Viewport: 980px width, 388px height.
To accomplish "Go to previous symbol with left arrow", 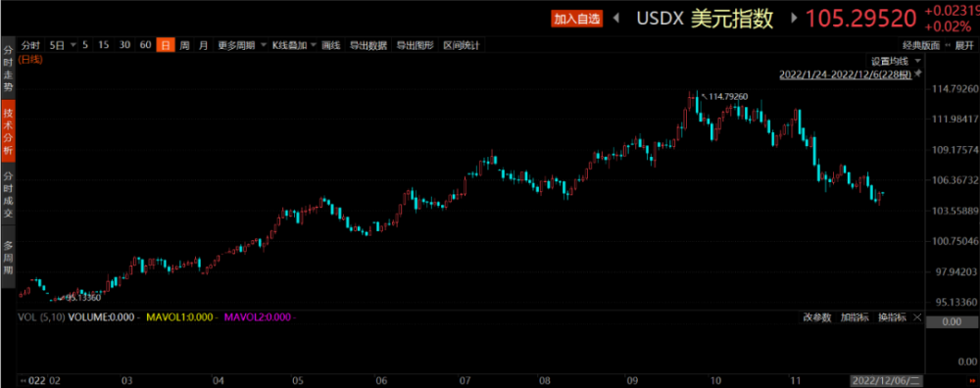I will [616, 19].
